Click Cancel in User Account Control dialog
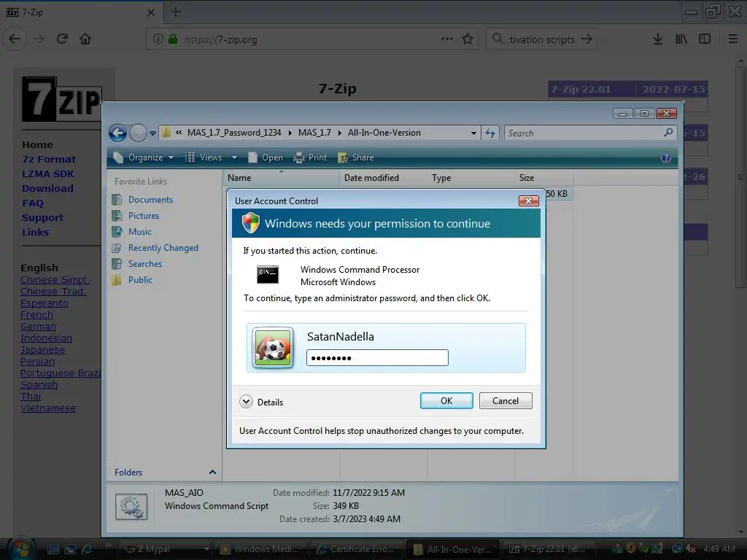This screenshot has width=747, height=560. coord(506,401)
